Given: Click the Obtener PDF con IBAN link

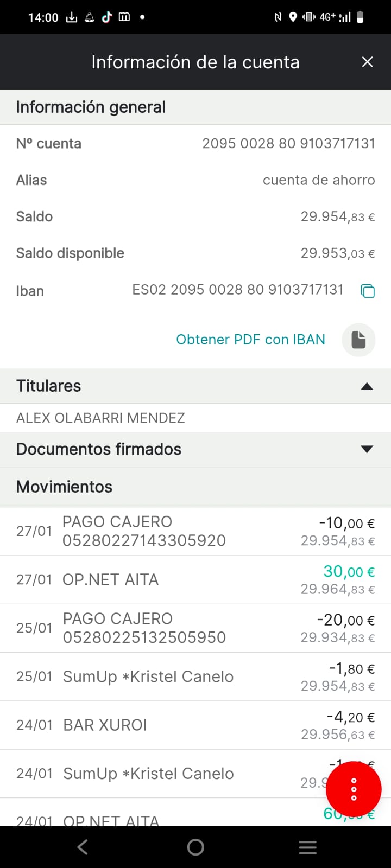Looking at the screenshot, I should pyautogui.click(x=250, y=340).
